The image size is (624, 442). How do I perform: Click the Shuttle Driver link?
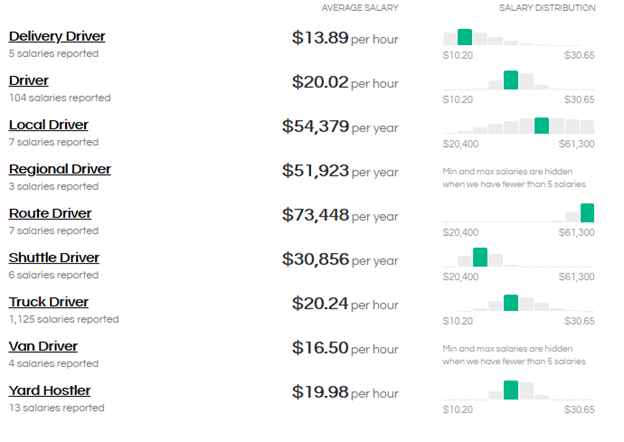(54, 257)
